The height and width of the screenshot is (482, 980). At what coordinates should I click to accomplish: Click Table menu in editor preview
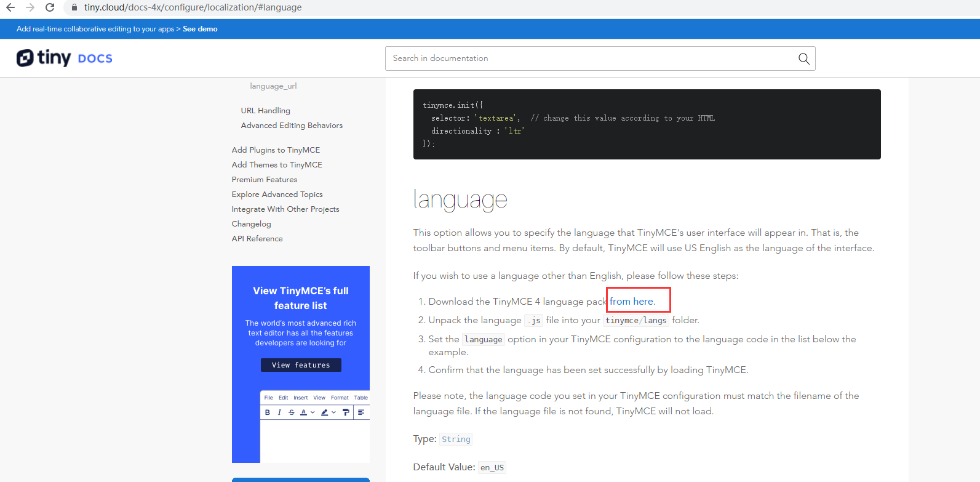pos(361,398)
